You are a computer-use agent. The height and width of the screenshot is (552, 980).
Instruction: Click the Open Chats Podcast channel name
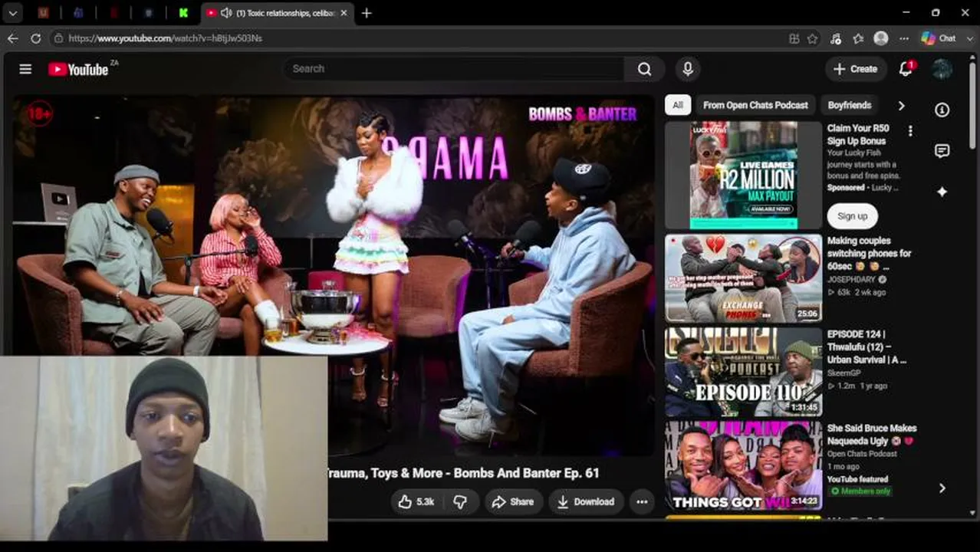[862, 454]
